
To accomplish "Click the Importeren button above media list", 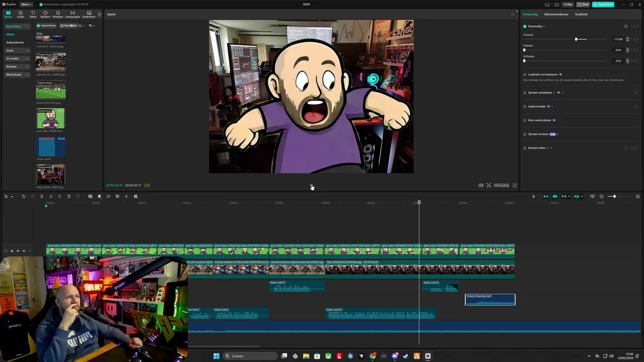I will [46, 26].
